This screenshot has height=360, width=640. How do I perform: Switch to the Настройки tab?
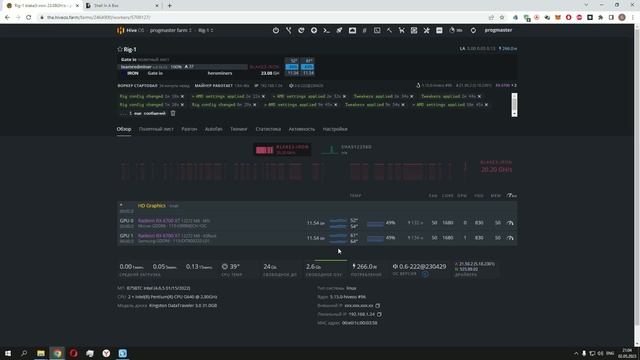click(335, 129)
